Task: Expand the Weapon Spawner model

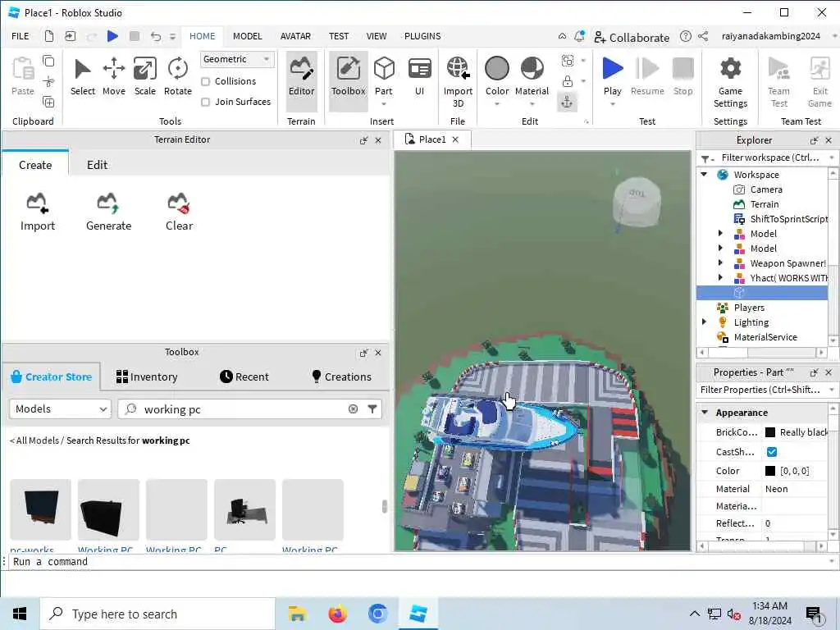Action: 720,262
